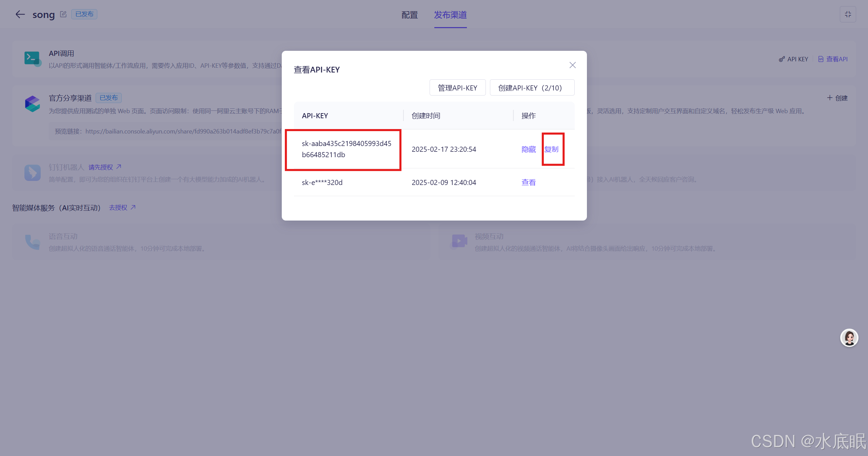Click 创建API-KEY (2/10) button

[x=532, y=88]
